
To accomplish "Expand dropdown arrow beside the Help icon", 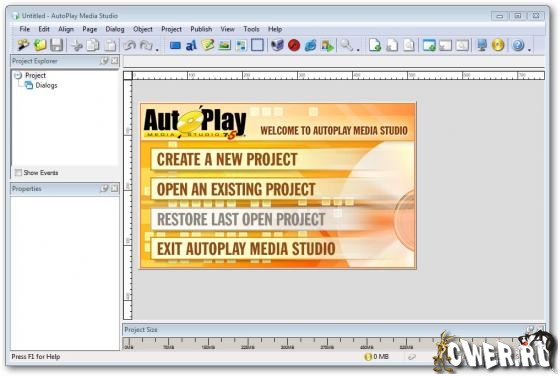I will [530, 49].
